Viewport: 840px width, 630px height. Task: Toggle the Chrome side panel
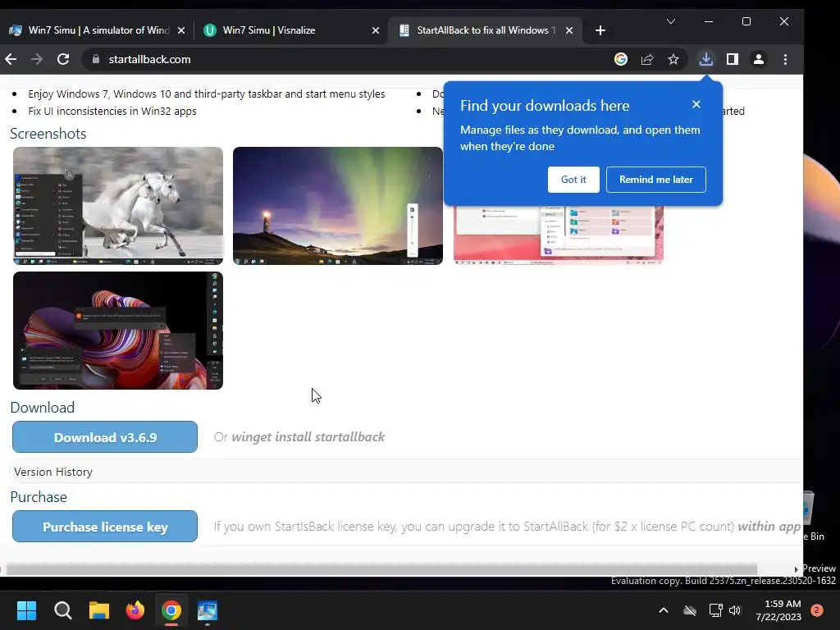pos(733,59)
